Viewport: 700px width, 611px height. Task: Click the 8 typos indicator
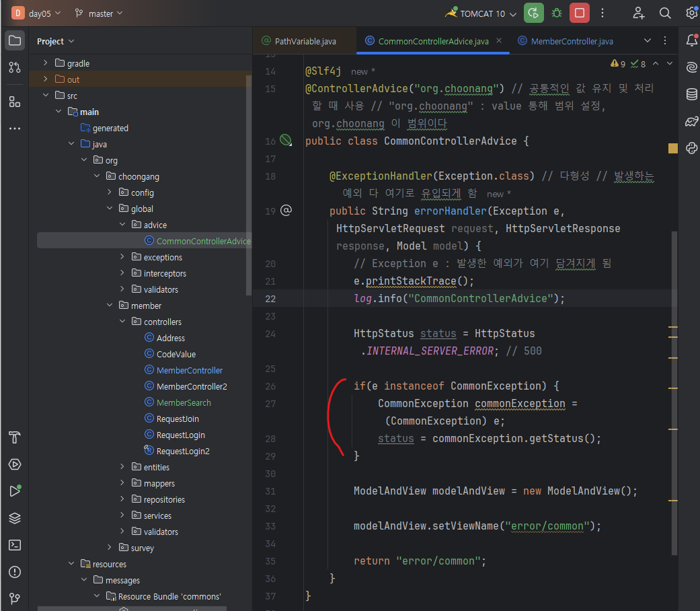pyautogui.click(x=638, y=64)
